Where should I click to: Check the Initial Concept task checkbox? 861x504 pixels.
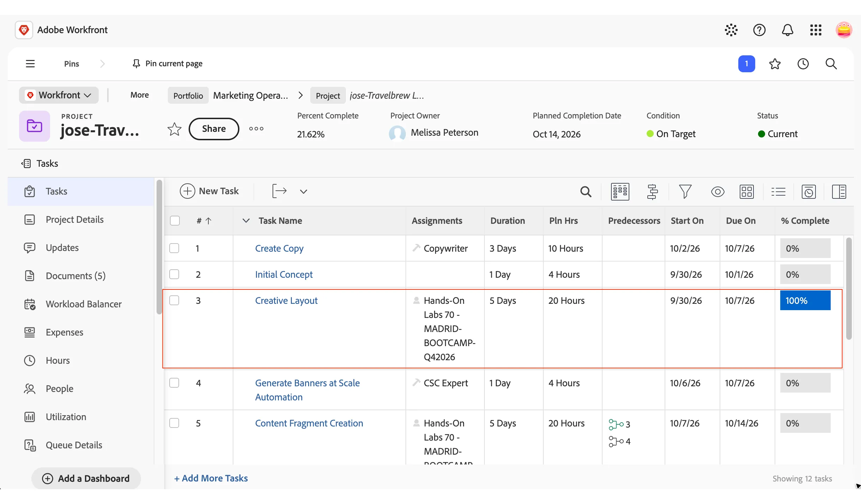(x=174, y=274)
